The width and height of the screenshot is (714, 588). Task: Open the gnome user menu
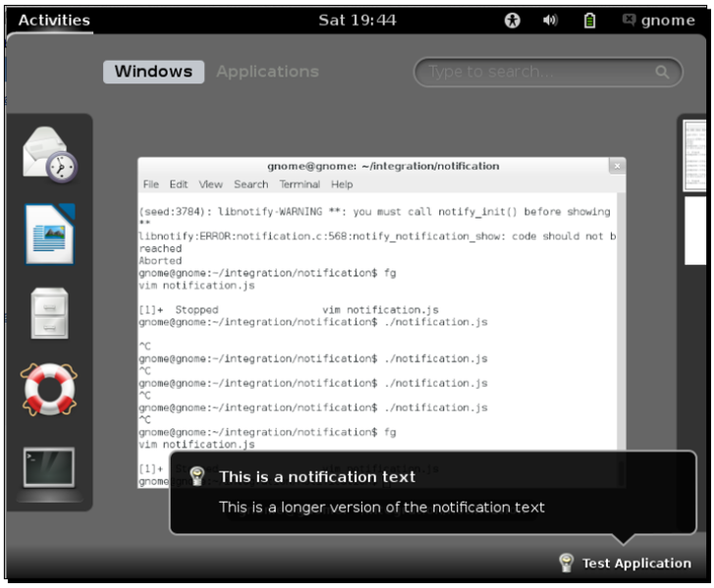tap(660, 20)
